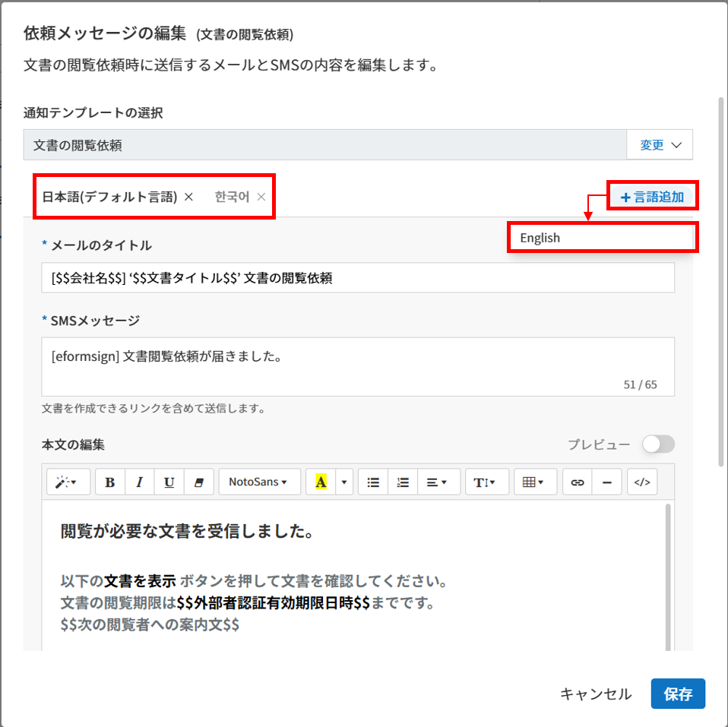728x727 pixels.
Task: Switch to the 한국어 language tab
Action: (x=232, y=197)
